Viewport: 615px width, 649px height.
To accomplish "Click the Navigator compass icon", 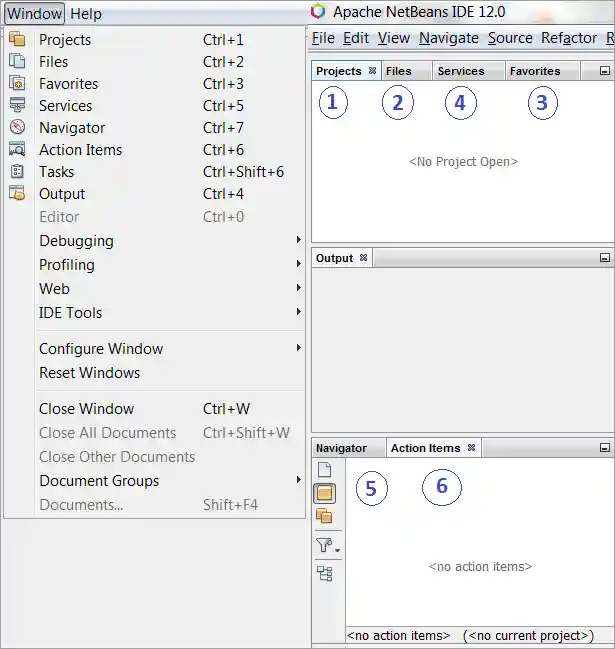I will (x=17, y=127).
